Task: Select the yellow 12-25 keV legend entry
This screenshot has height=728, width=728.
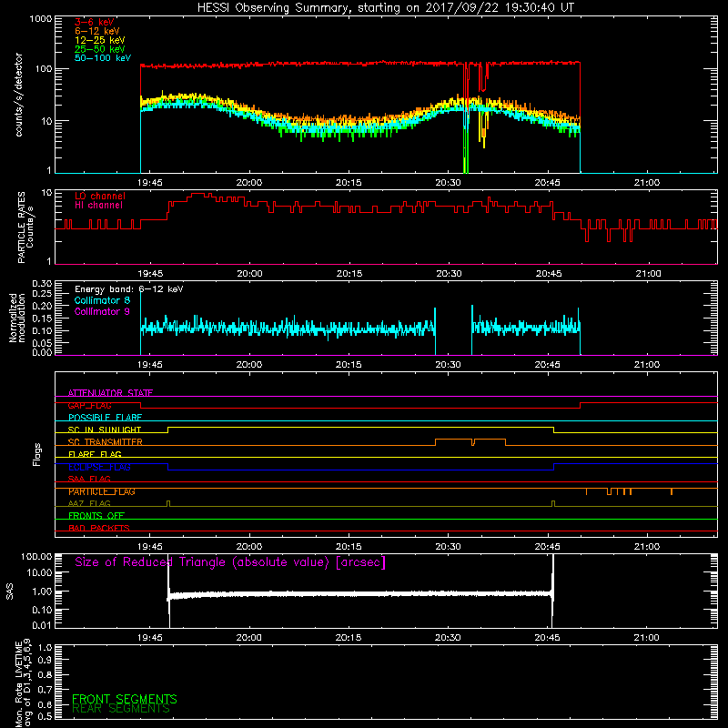Action: pos(100,40)
